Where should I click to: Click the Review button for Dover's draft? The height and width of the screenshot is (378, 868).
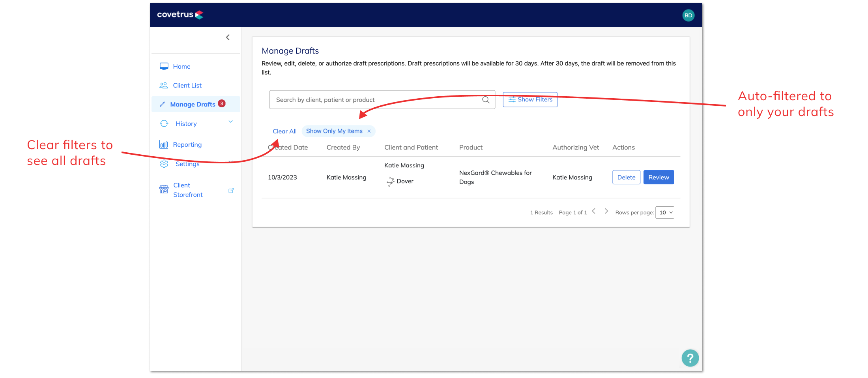coord(658,177)
